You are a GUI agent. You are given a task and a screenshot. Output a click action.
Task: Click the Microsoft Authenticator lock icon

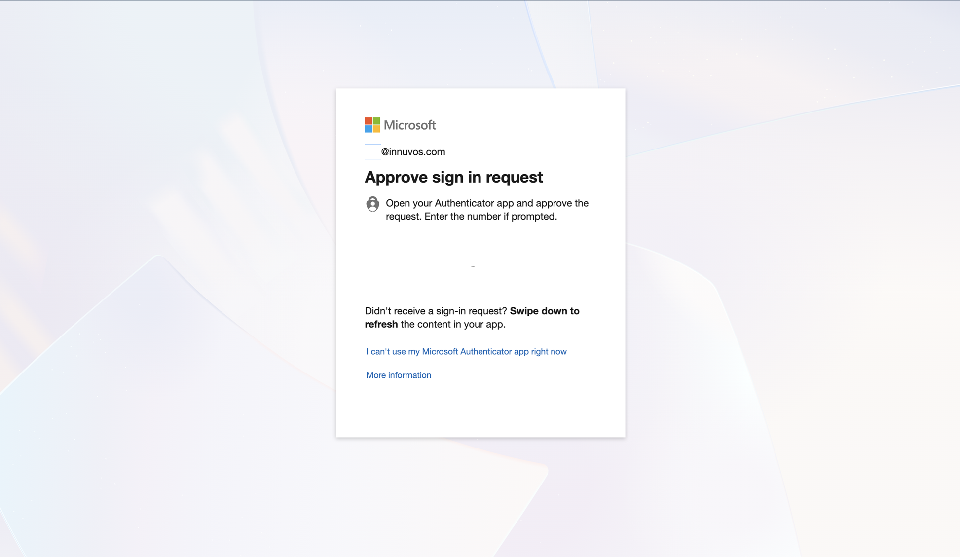pos(372,204)
